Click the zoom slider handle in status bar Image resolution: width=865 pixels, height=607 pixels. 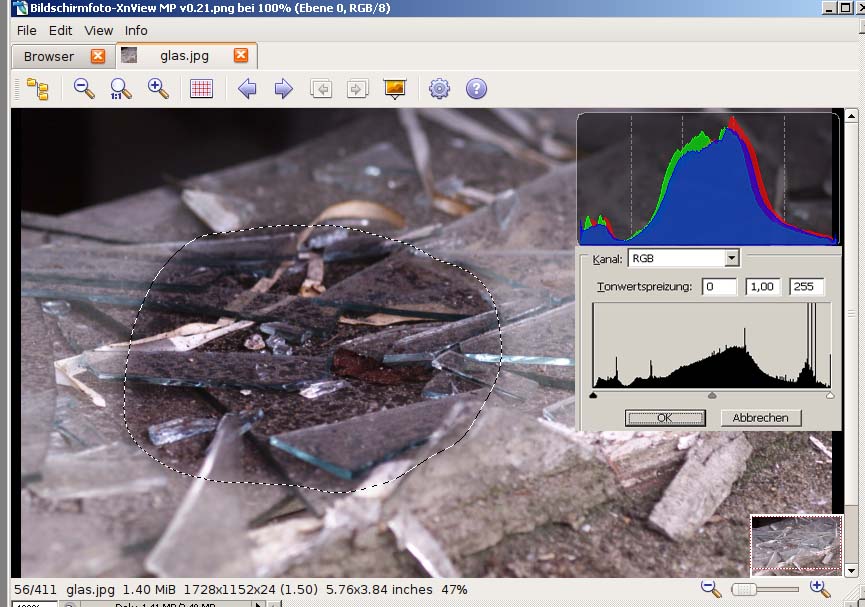(744, 589)
